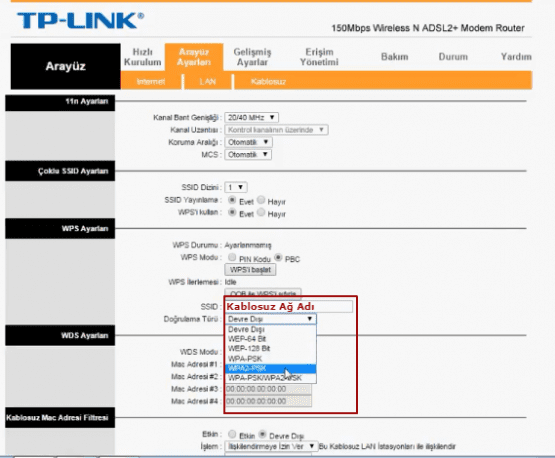555x458 pixels.
Task: Select PBC WPS mode
Action: pos(278,257)
